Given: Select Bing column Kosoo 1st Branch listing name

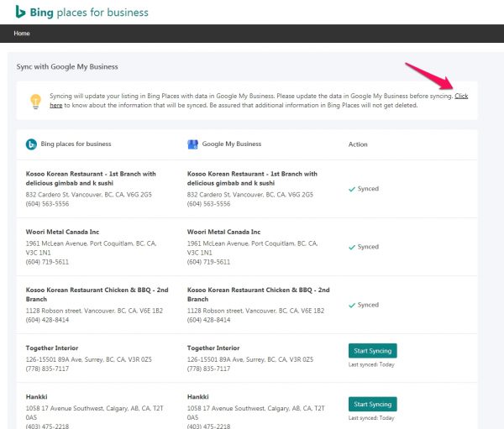Looking at the screenshot, I should [91, 178].
